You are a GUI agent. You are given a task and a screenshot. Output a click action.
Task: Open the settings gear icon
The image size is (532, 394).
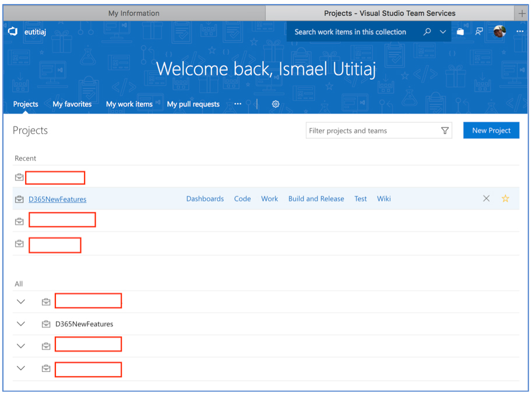(x=276, y=104)
